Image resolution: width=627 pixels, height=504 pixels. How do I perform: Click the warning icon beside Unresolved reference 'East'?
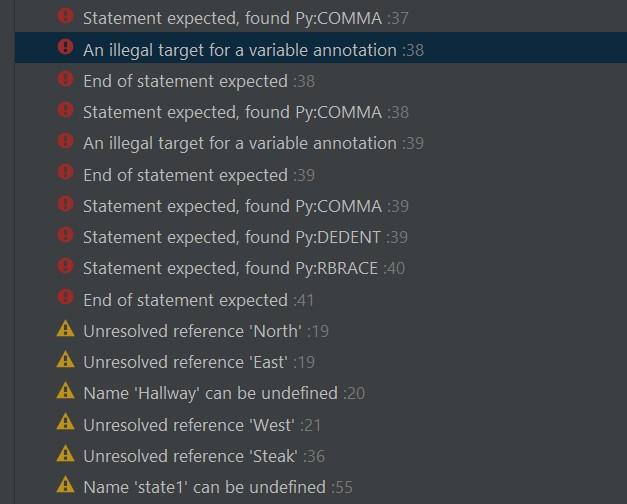[66, 360]
